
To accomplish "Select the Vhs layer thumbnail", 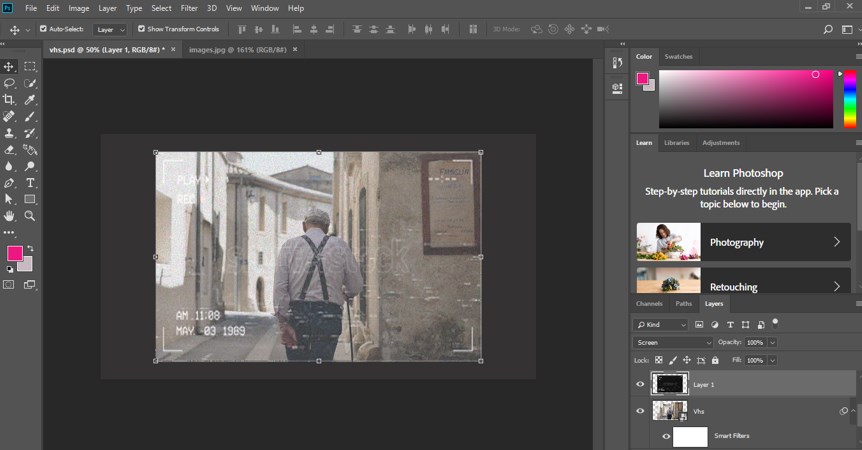I will pos(669,411).
